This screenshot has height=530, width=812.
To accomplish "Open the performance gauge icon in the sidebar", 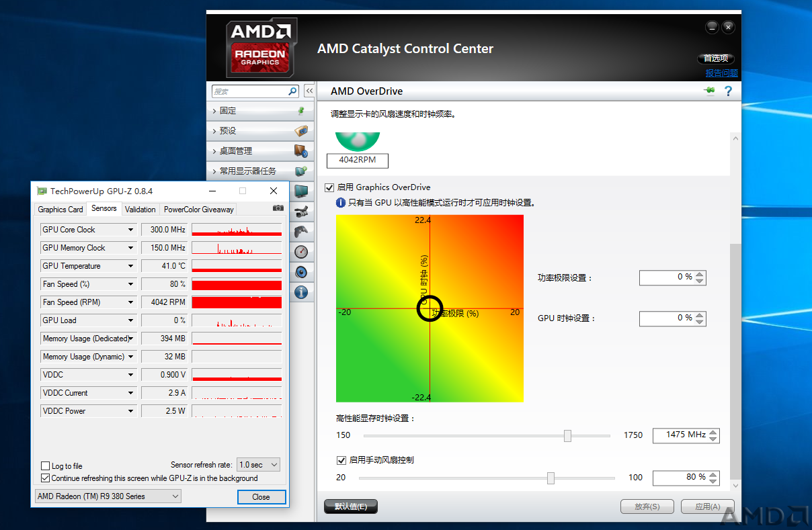I will coord(301,252).
